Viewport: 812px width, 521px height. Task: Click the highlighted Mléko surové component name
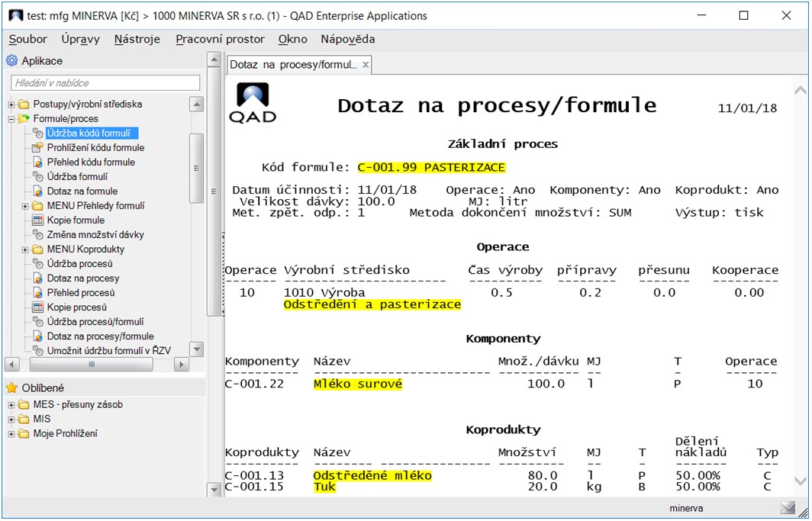(358, 384)
